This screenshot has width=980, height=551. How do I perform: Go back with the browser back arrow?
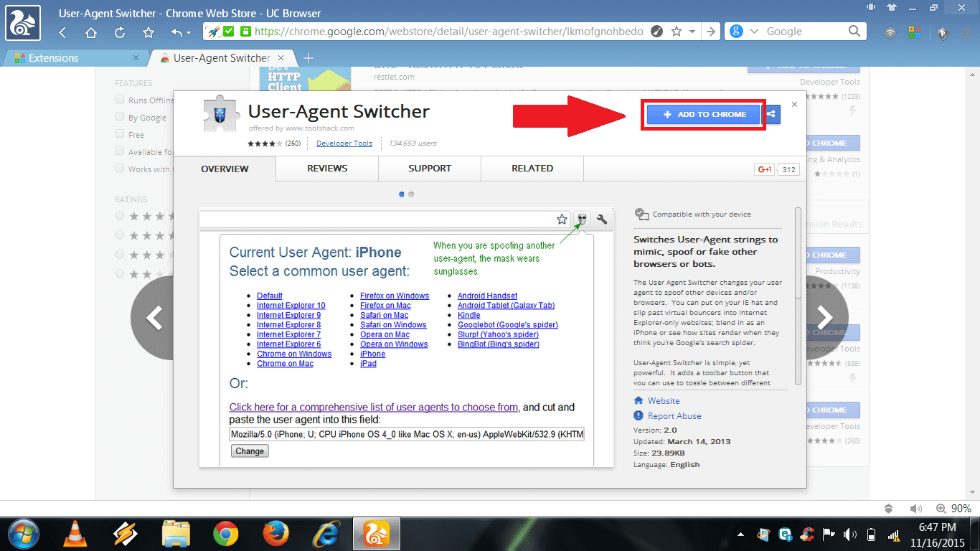point(62,32)
